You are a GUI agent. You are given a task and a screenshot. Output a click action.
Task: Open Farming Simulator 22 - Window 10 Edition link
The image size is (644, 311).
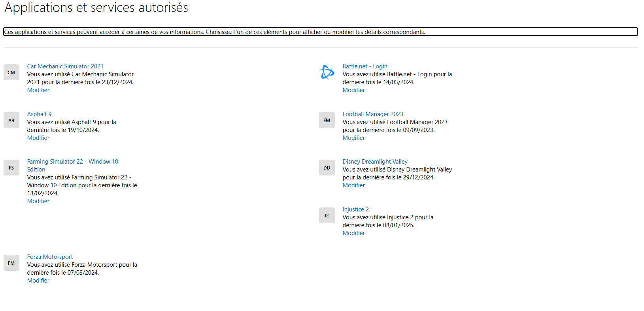(72, 166)
